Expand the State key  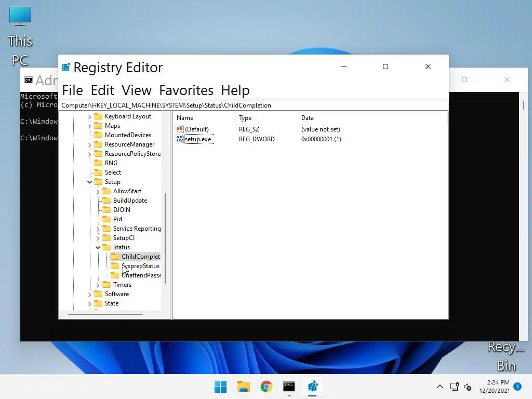coord(89,304)
